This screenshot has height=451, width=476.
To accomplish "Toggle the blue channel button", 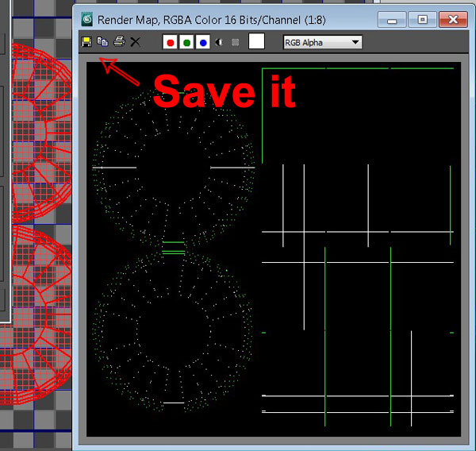I will (x=203, y=41).
